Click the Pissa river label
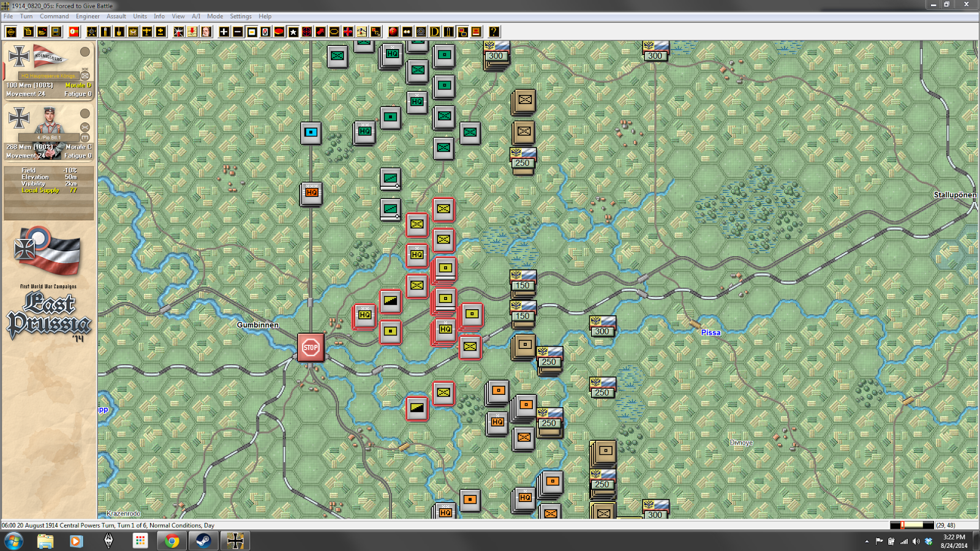Screen dimensions: 980x551 click(x=710, y=332)
